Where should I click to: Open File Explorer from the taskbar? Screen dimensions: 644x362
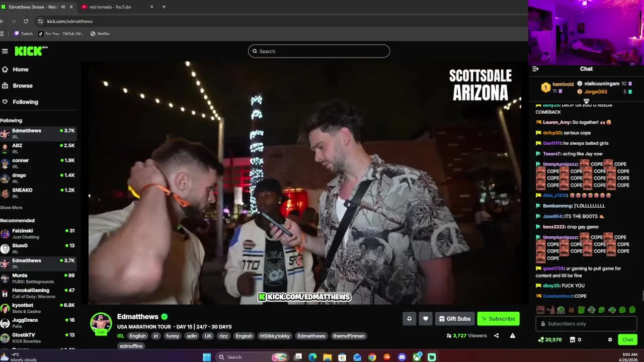click(x=328, y=357)
